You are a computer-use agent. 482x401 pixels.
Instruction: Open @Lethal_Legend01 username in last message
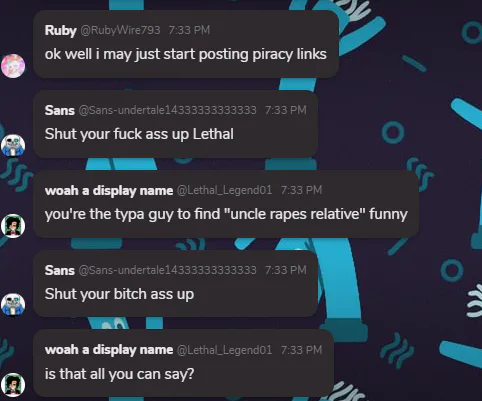click(224, 350)
